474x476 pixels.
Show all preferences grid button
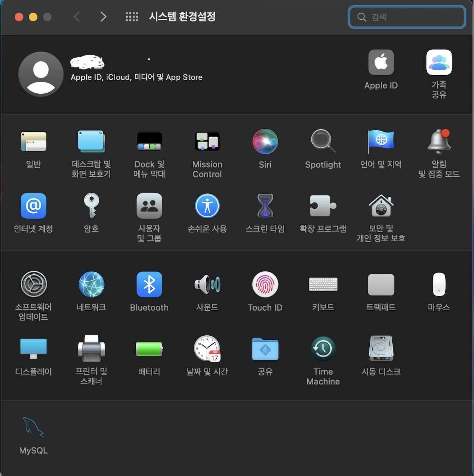coord(132,17)
